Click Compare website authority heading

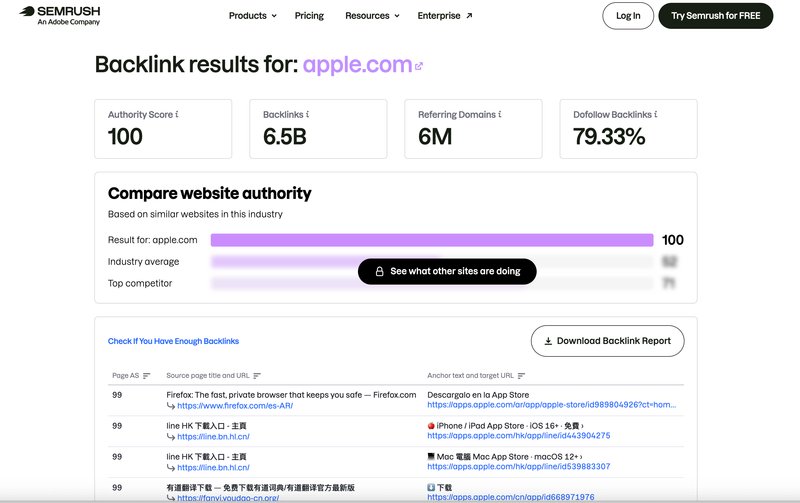pyautogui.click(x=209, y=193)
